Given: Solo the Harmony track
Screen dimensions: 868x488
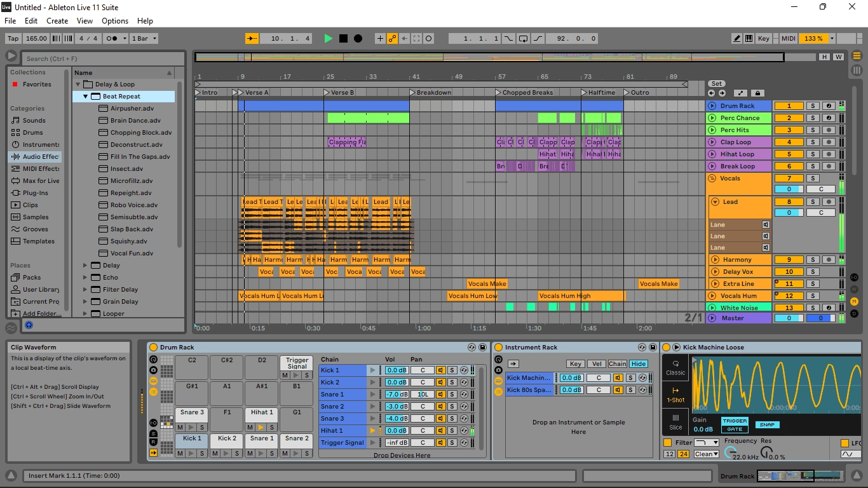Looking at the screenshot, I should point(813,259).
